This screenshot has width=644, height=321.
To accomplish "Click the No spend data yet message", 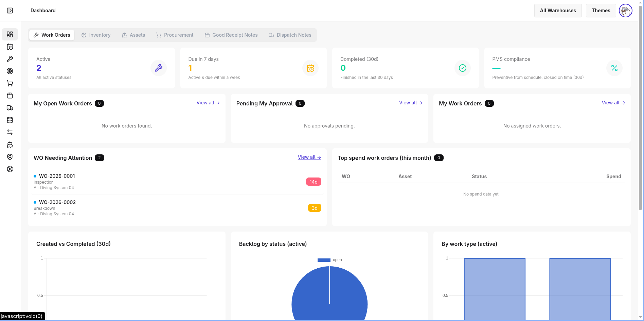I will (x=481, y=194).
